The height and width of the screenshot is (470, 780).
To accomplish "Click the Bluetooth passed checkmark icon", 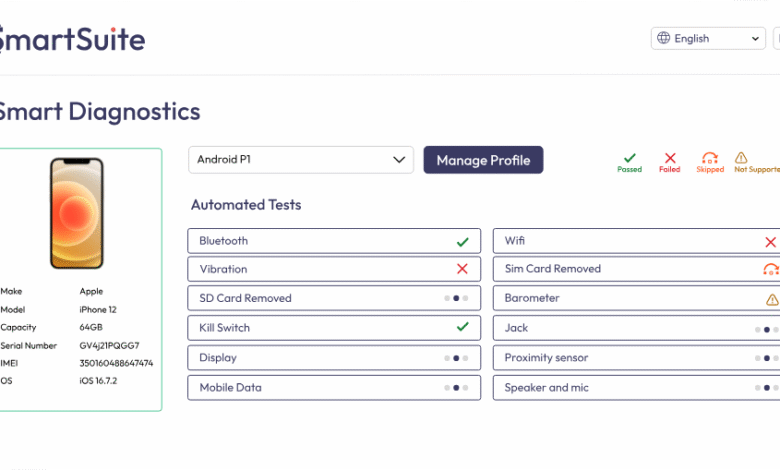I will [x=462, y=241].
